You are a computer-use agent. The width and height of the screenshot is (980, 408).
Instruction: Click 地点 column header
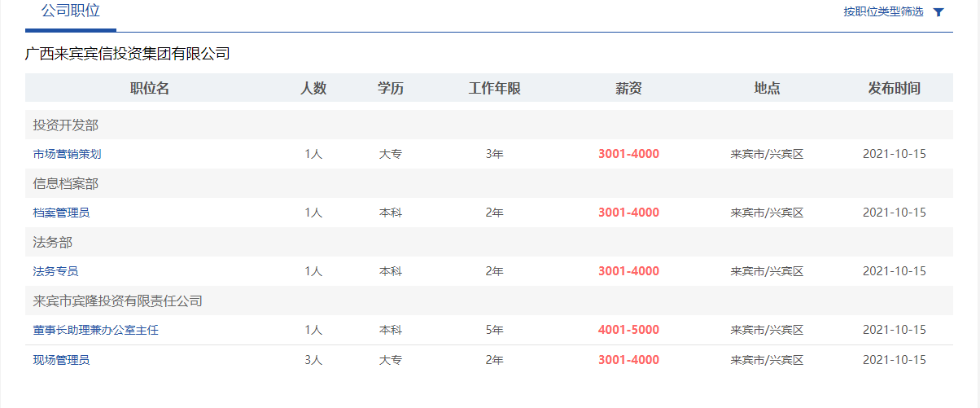pos(767,89)
